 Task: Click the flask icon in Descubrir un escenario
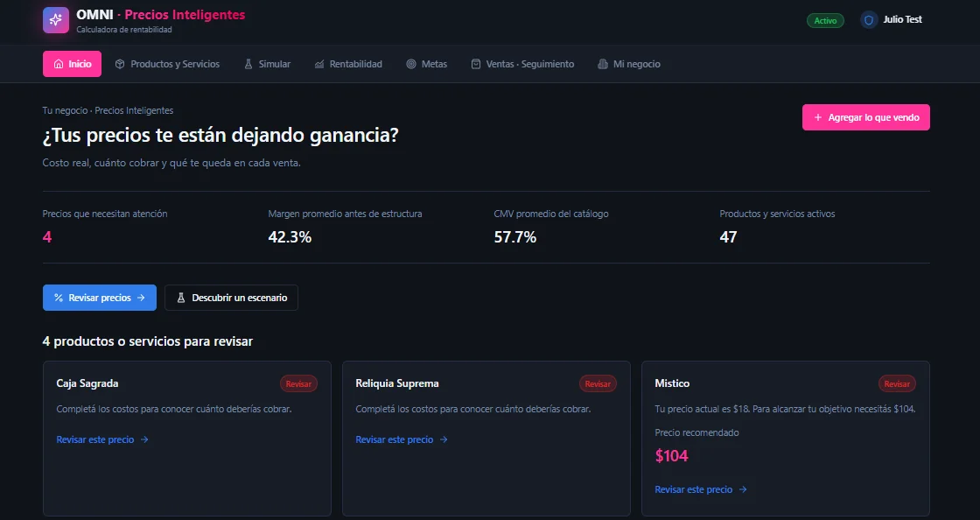point(181,298)
